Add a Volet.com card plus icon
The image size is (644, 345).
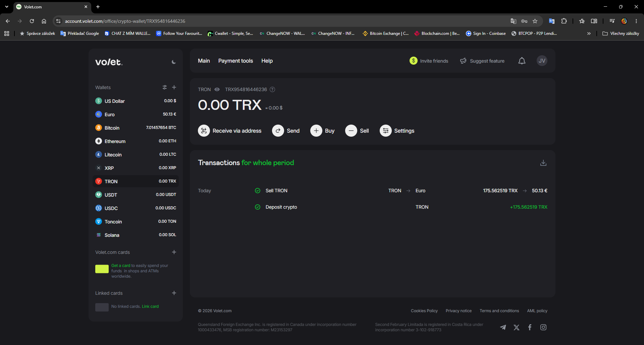[x=174, y=252]
